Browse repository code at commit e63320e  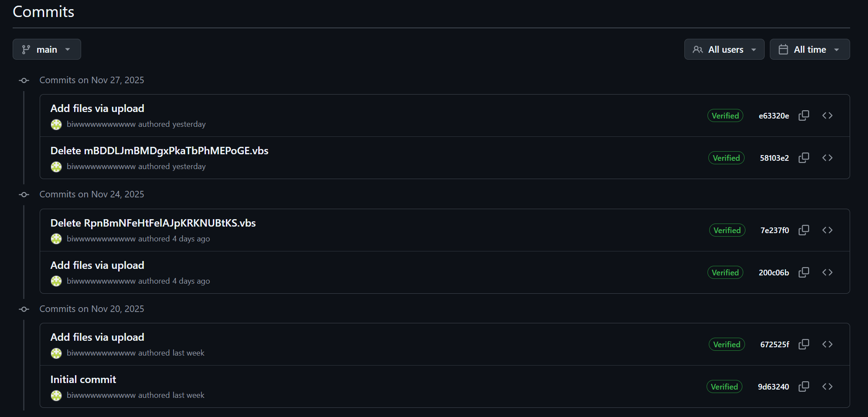pyautogui.click(x=827, y=115)
